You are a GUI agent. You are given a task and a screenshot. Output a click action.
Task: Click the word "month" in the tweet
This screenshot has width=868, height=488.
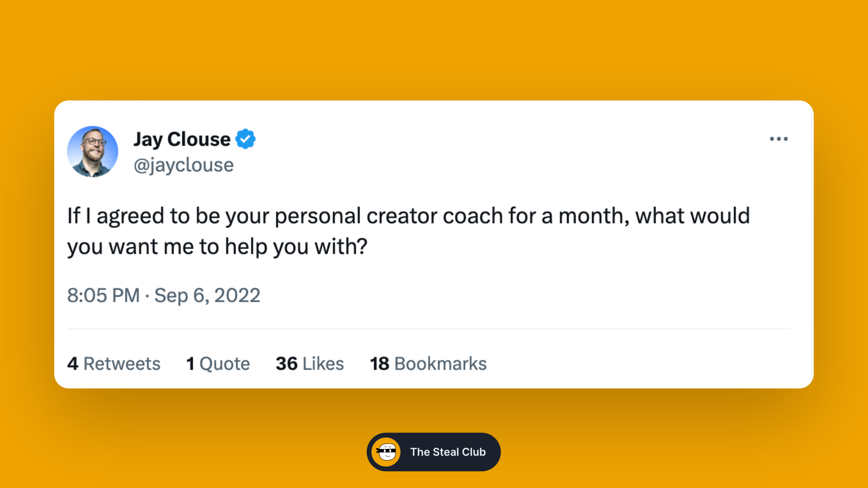click(x=591, y=216)
